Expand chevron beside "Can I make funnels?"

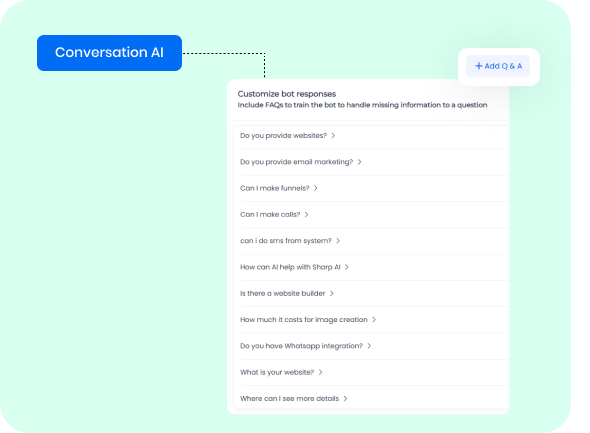315,188
